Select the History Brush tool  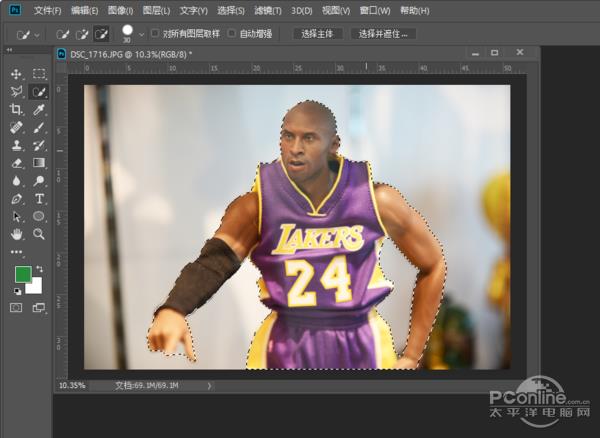click(x=39, y=145)
